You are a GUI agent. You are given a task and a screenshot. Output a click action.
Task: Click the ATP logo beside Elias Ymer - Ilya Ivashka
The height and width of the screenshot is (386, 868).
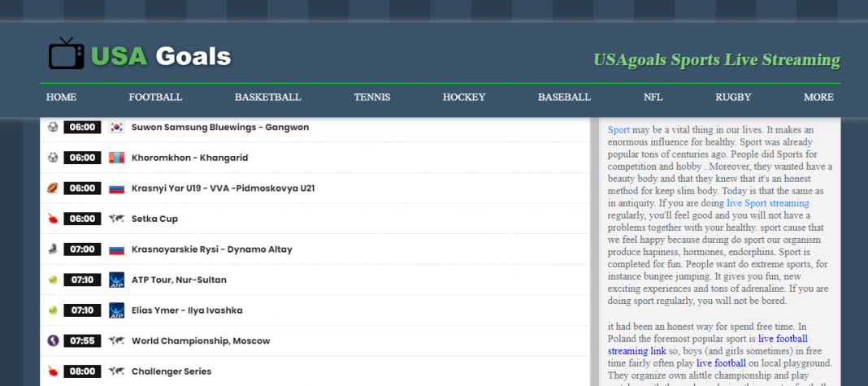tap(117, 310)
